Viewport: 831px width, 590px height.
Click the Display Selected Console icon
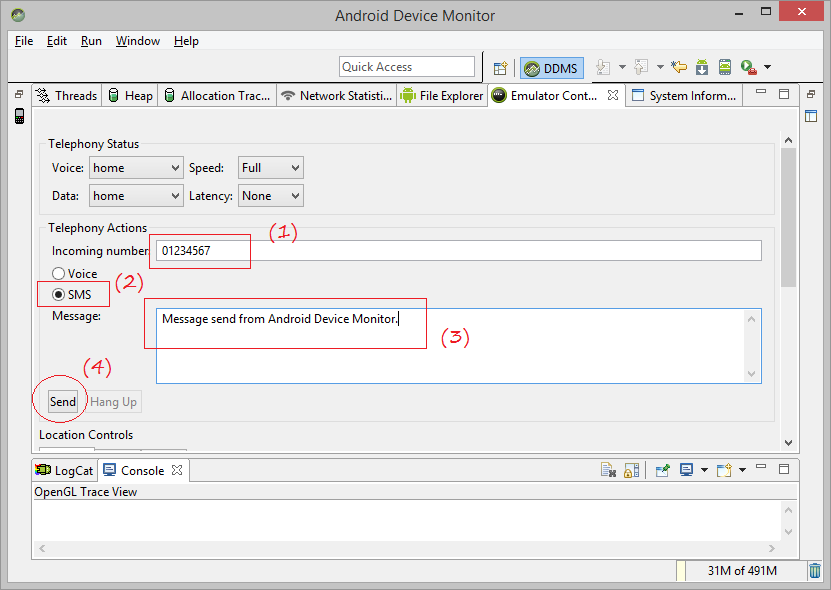tap(686, 470)
